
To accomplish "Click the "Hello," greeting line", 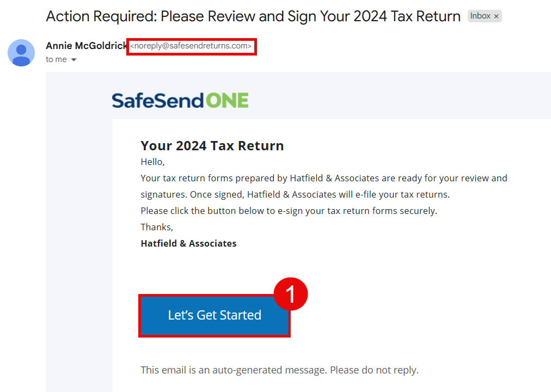I will click(x=152, y=162).
